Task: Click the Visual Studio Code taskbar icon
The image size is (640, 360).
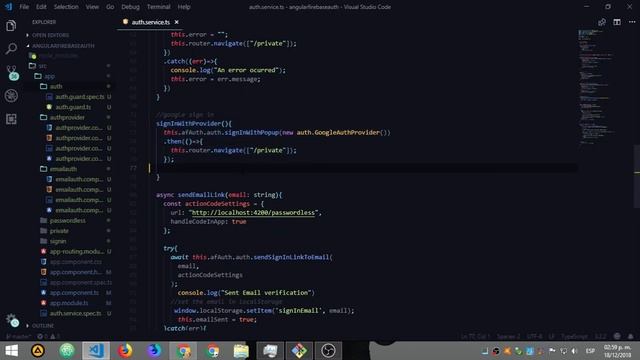Action: pyautogui.click(x=96, y=351)
